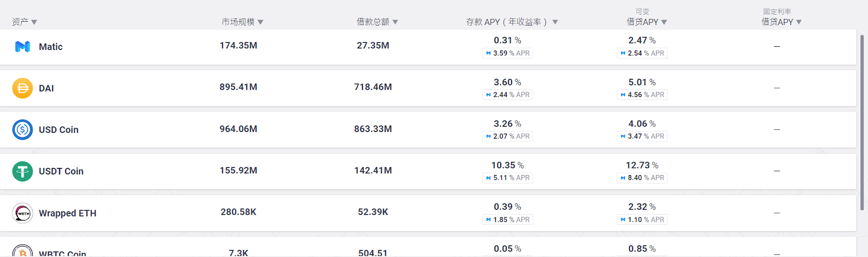Click the Matic reward icon beside 4.56 % APR
Image resolution: width=868 pixels, height=257 pixels.
pos(623,95)
